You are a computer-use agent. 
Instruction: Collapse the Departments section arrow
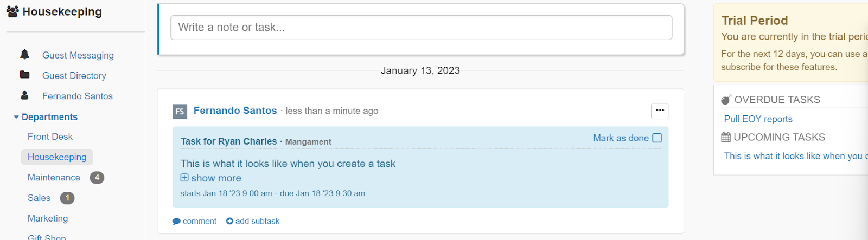tap(16, 117)
